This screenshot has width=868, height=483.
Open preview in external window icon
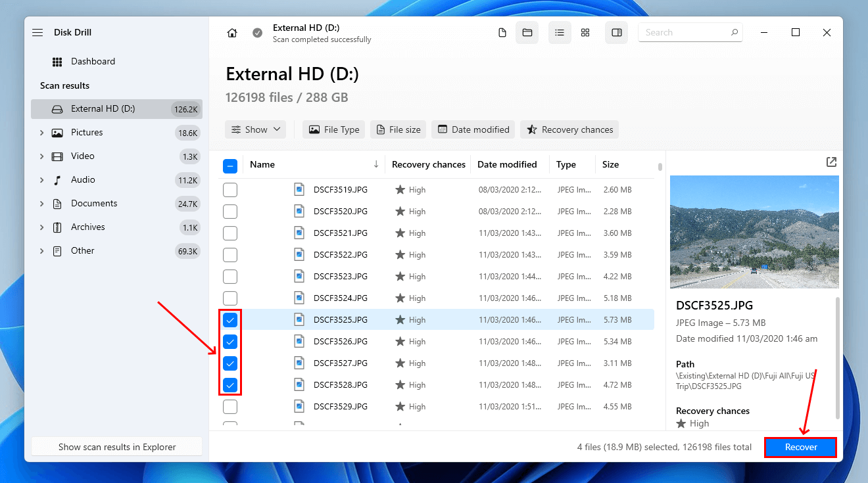(831, 162)
